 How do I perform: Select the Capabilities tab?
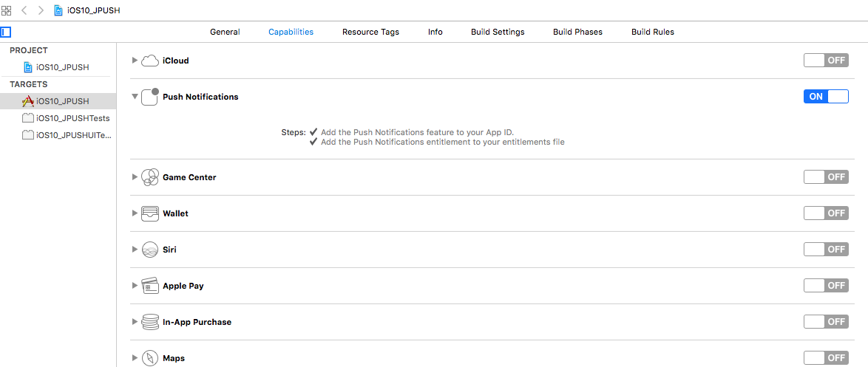coord(291,32)
